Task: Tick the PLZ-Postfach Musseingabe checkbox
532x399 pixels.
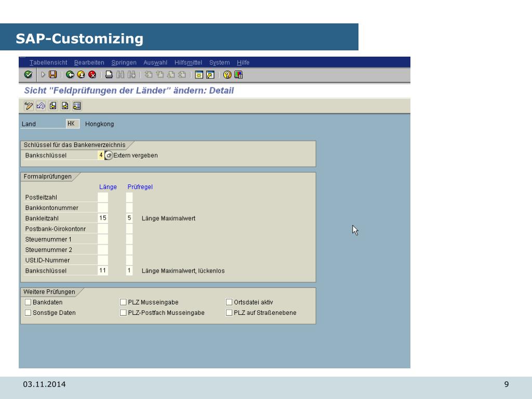Action: [123, 312]
